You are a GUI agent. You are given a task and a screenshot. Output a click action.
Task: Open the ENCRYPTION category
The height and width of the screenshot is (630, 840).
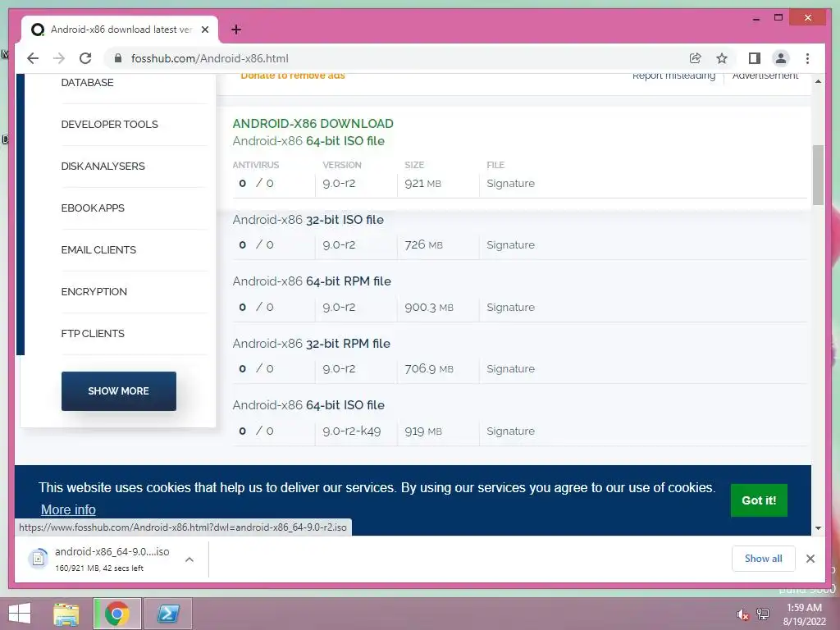point(94,291)
